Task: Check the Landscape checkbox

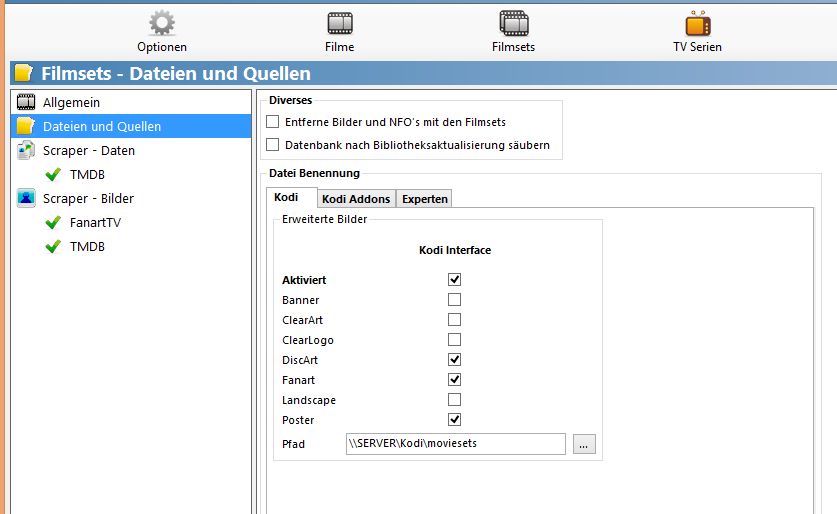Action: point(454,399)
